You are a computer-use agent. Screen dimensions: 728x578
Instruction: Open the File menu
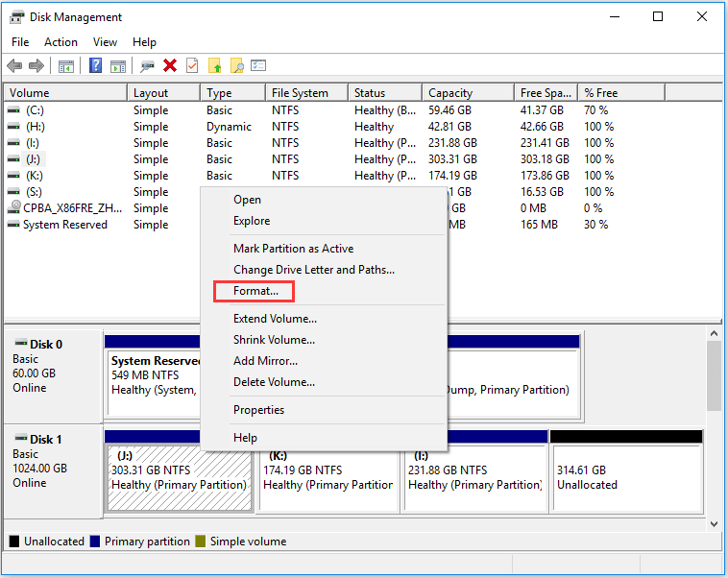click(x=20, y=42)
